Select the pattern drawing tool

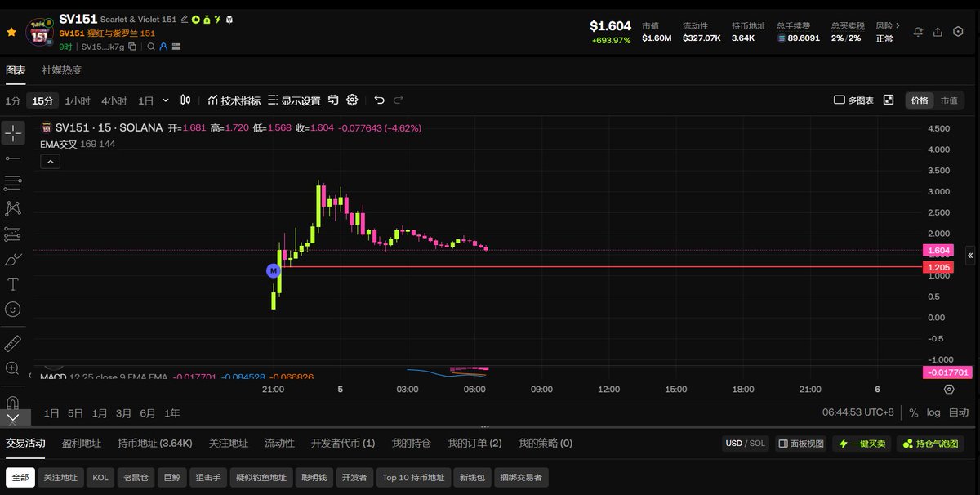point(13,208)
